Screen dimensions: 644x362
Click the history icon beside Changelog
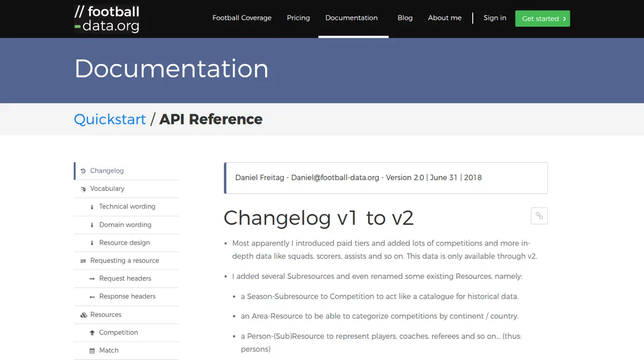(x=83, y=171)
